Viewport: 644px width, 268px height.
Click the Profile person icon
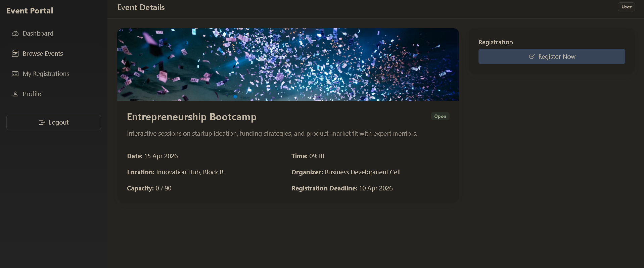point(15,94)
